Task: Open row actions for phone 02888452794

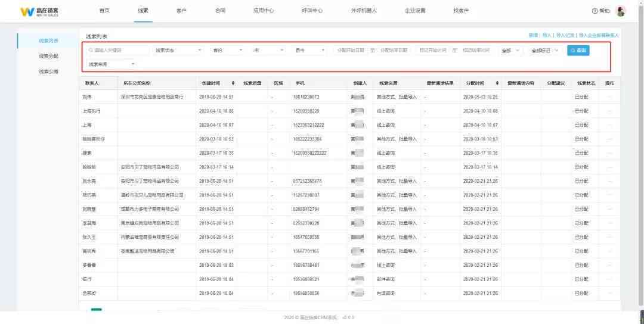Action: 609,209
